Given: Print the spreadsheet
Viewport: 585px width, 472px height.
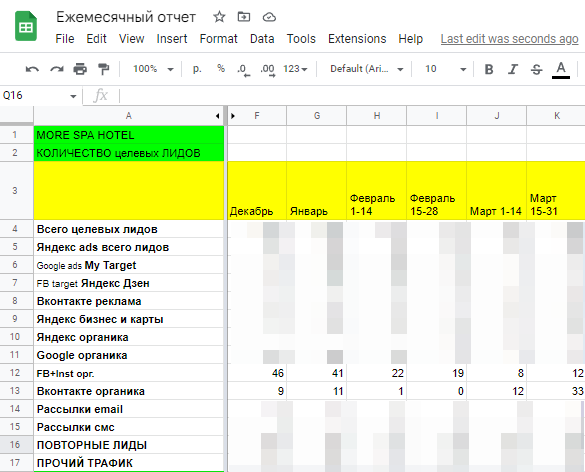Looking at the screenshot, I should point(80,69).
